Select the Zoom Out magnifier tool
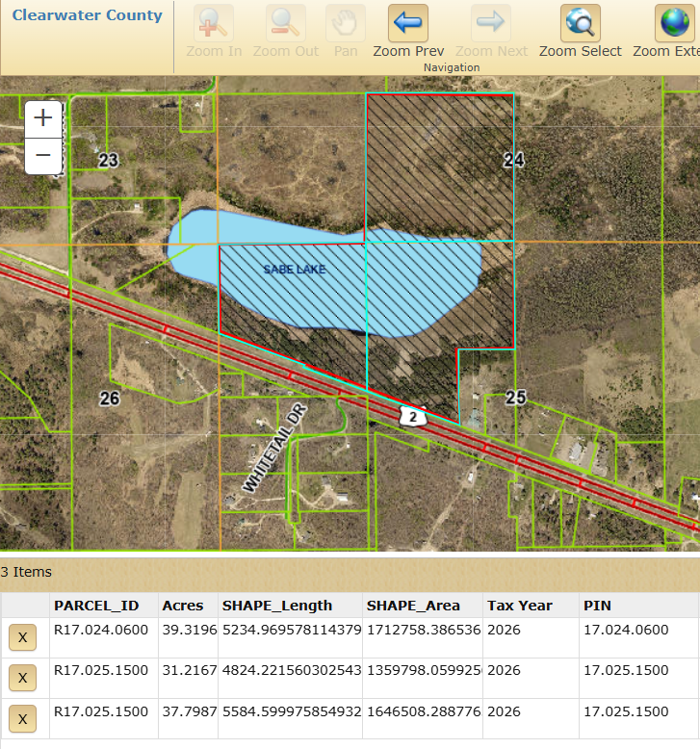Screen dimensions: 700x749 286,23
